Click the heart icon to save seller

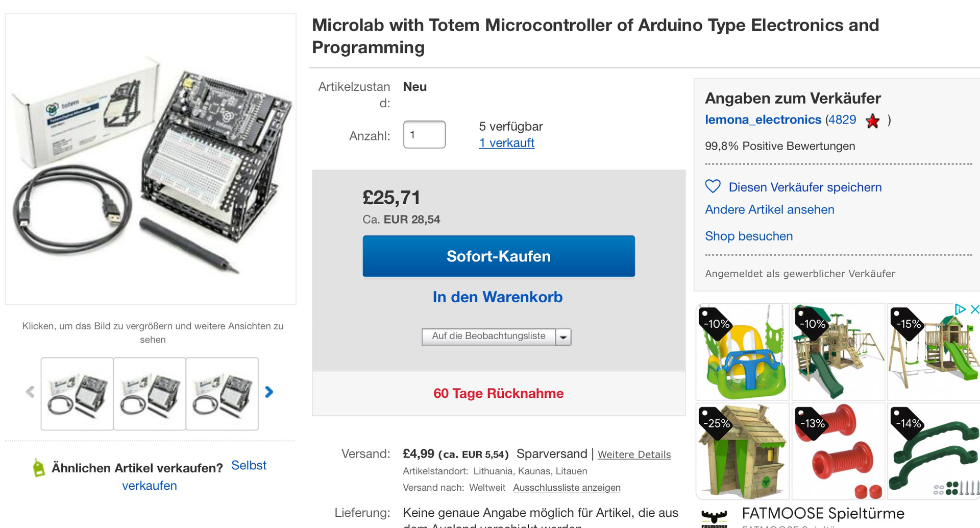[x=713, y=186]
